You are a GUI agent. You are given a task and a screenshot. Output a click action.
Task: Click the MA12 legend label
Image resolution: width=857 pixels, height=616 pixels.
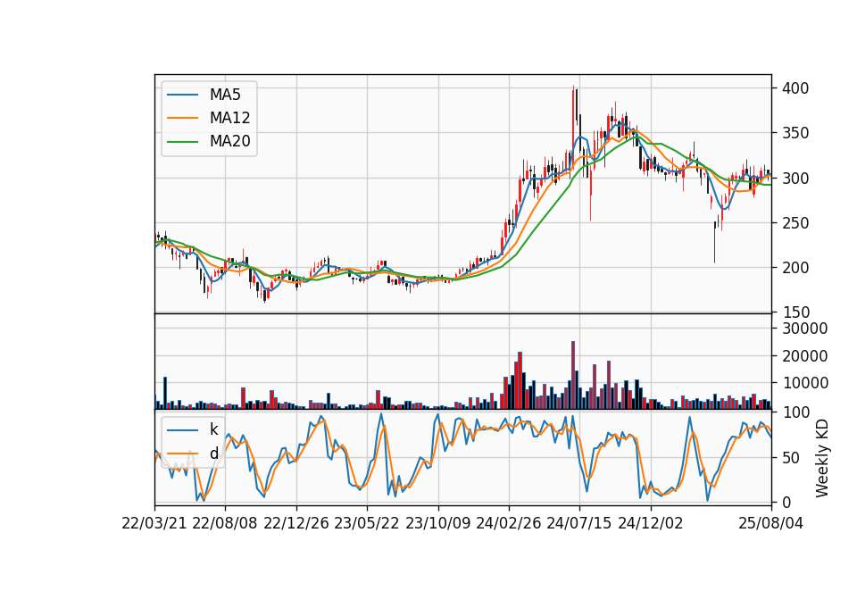(229, 118)
